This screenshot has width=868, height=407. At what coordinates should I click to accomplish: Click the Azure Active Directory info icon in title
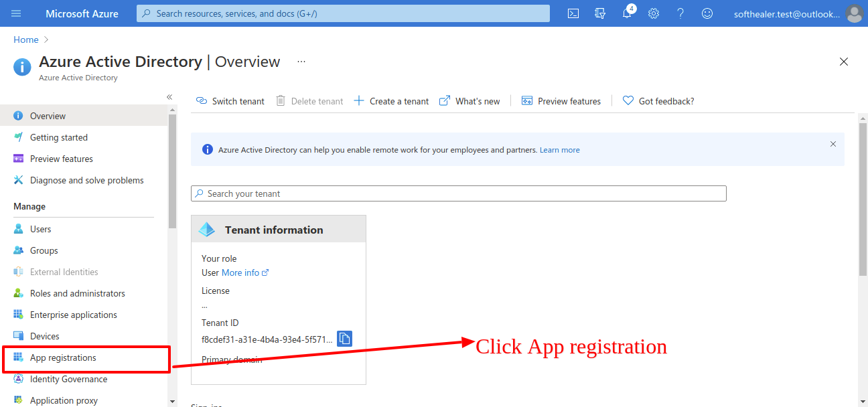point(22,66)
